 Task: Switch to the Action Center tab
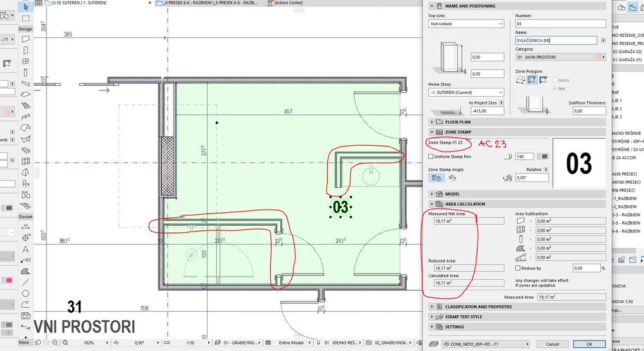[x=285, y=3]
